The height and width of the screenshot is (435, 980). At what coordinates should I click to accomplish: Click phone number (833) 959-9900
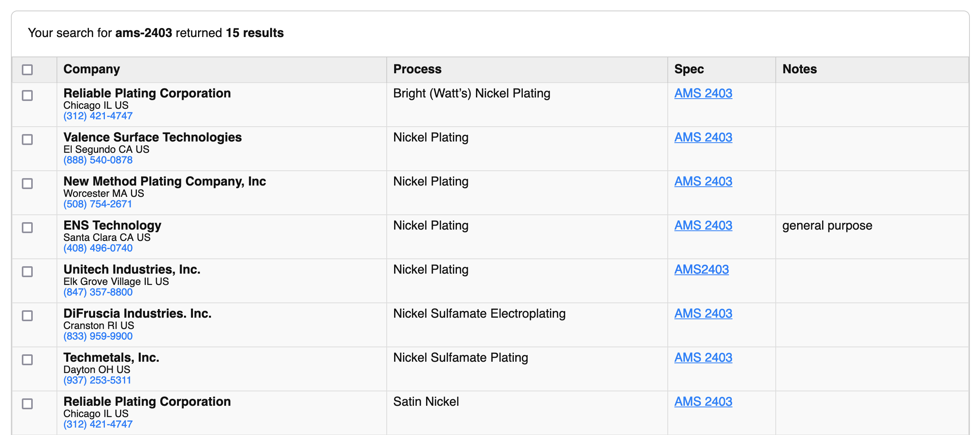pos(98,336)
